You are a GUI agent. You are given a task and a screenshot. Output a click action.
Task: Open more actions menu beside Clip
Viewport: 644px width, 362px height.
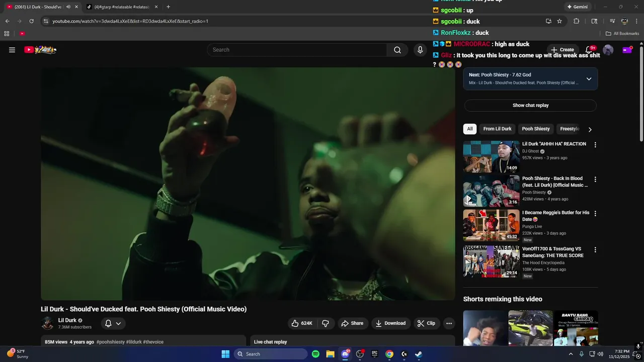point(449,323)
